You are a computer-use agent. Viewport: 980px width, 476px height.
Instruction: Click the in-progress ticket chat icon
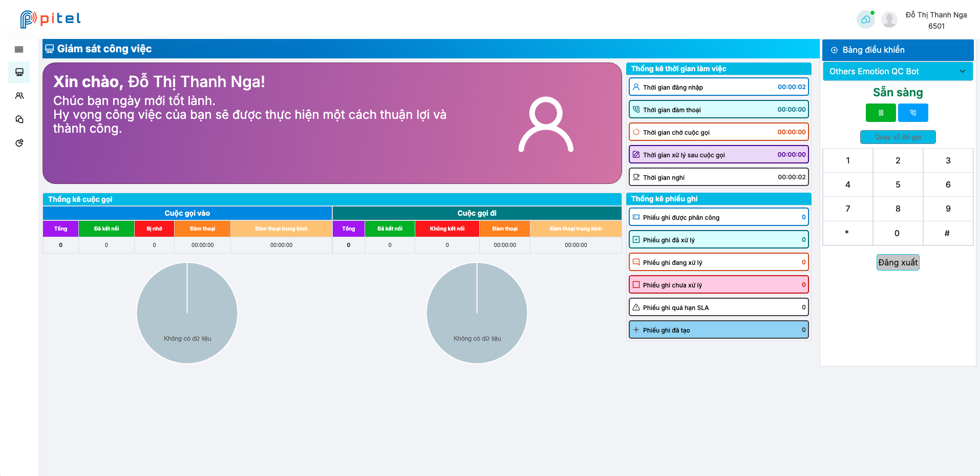tap(636, 262)
